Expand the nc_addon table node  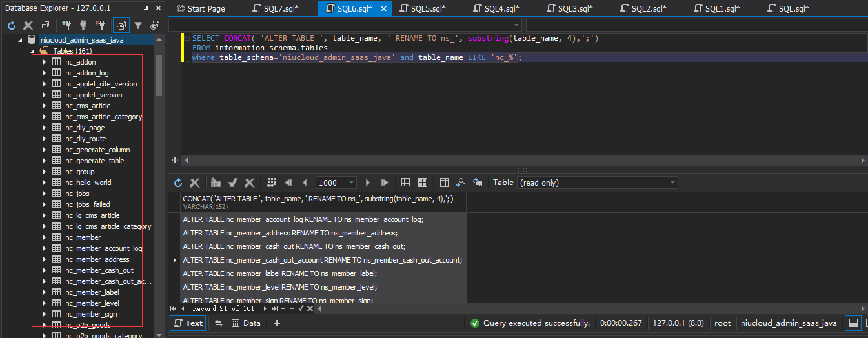coord(44,62)
